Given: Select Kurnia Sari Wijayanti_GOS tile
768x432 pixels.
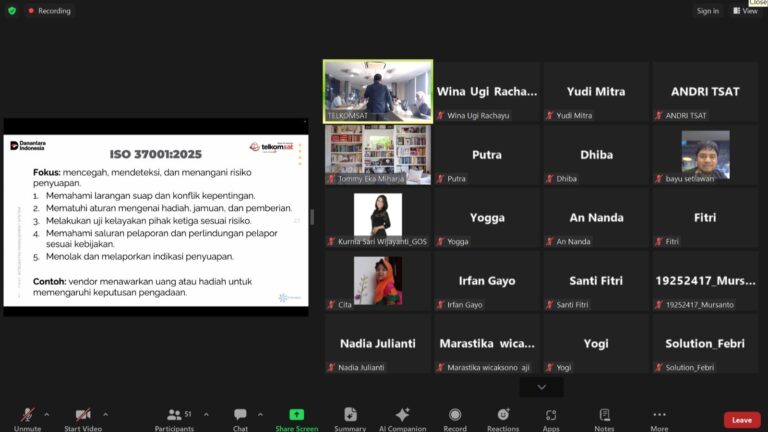Looking at the screenshot, I should 378,217.
